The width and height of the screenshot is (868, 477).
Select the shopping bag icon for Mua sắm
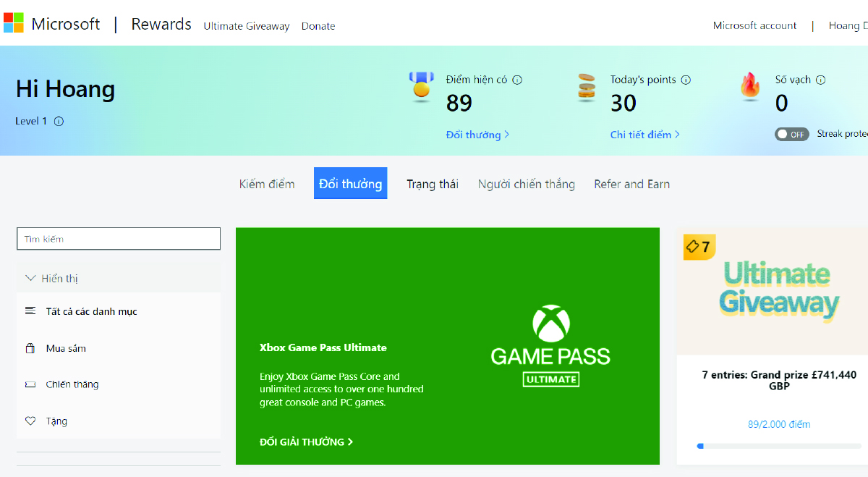(x=29, y=348)
